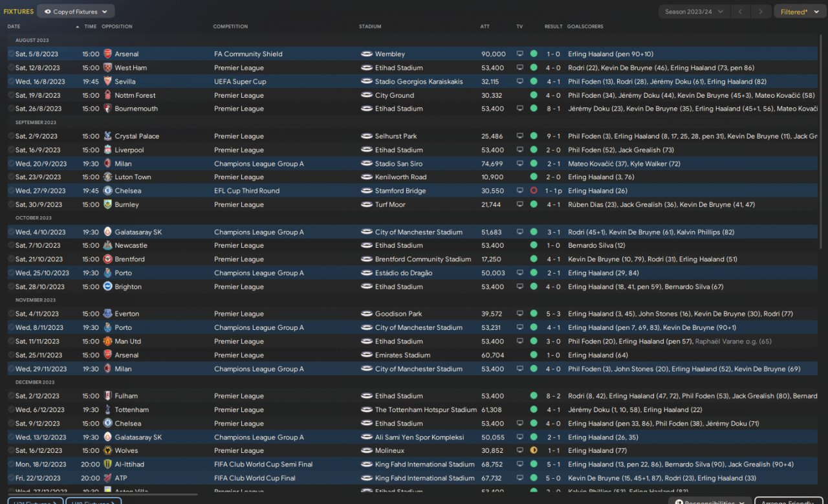Click the Newcastle club badge
This screenshot has height=504, width=828.
[108, 246]
